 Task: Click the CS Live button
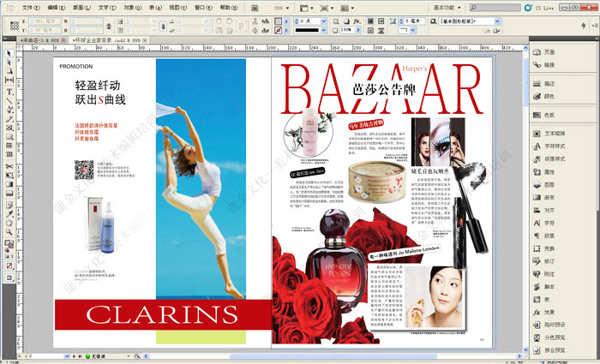click(x=539, y=8)
